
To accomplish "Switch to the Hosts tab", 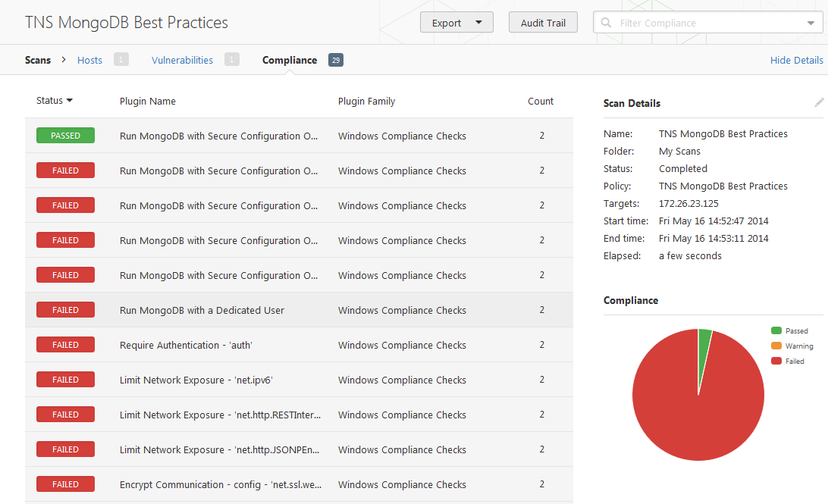I will click(89, 60).
